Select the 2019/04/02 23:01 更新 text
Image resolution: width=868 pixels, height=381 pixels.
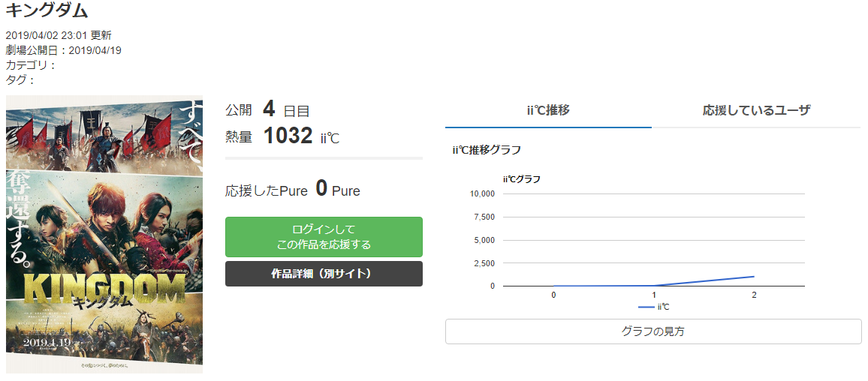tap(59, 35)
